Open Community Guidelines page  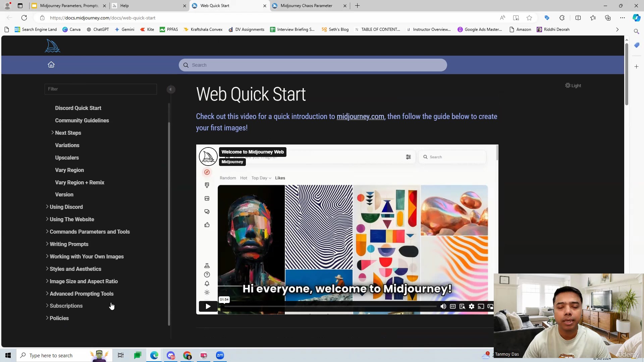click(x=82, y=120)
